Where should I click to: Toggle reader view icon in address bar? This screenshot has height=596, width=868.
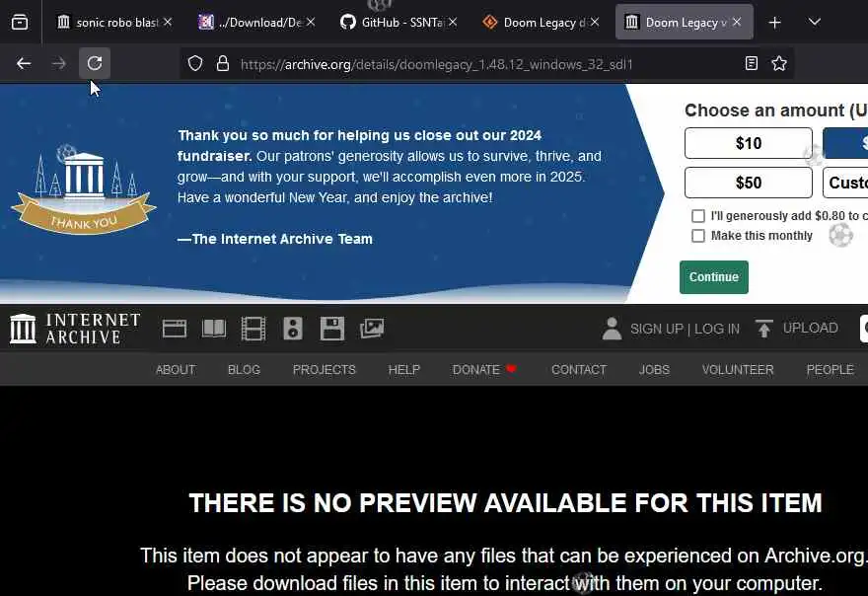click(x=752, y=64)
